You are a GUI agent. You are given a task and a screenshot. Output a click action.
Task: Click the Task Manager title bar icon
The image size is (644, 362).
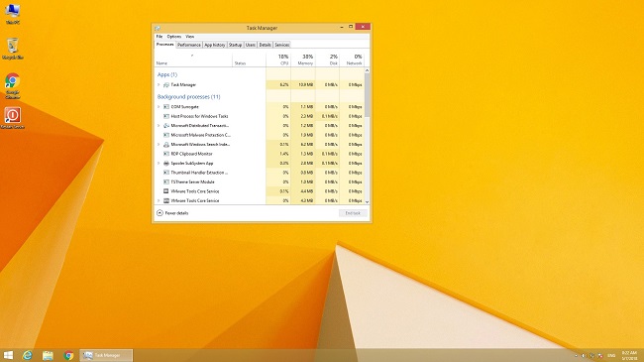[x=158, y=28]
